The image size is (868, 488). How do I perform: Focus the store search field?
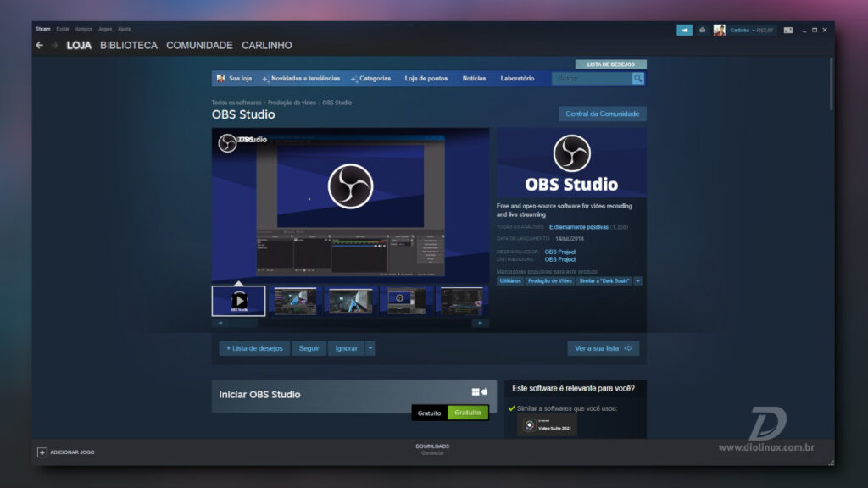[x=592, y=79]
